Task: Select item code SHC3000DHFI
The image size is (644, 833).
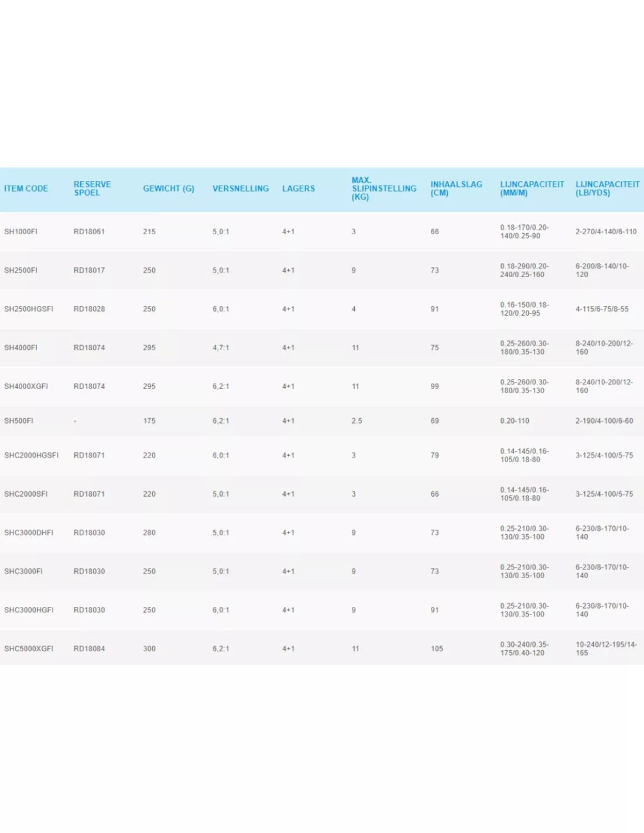Action: tap(29, 533)
